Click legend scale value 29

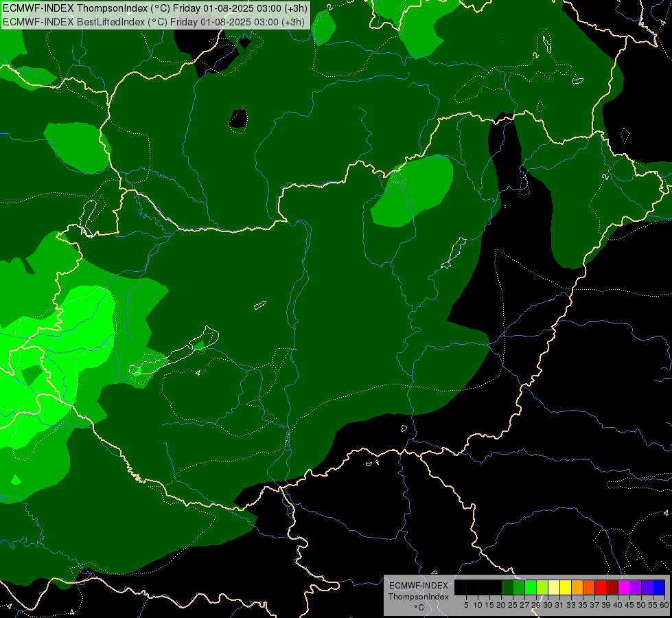536,605
